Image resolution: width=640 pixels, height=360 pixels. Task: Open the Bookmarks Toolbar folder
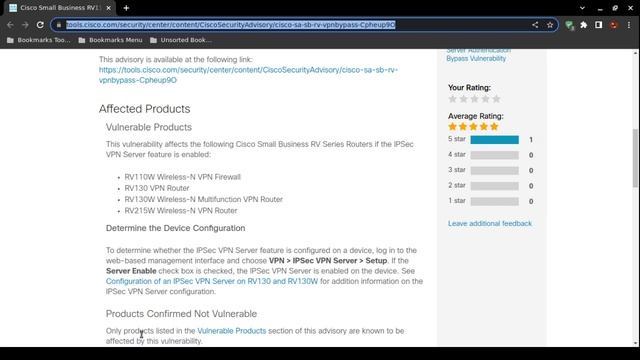pos(38,40)
